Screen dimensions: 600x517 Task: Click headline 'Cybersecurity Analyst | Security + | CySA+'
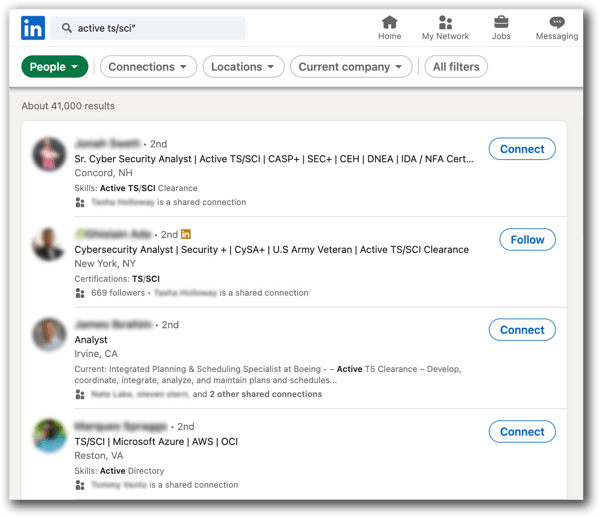(272, 250)
